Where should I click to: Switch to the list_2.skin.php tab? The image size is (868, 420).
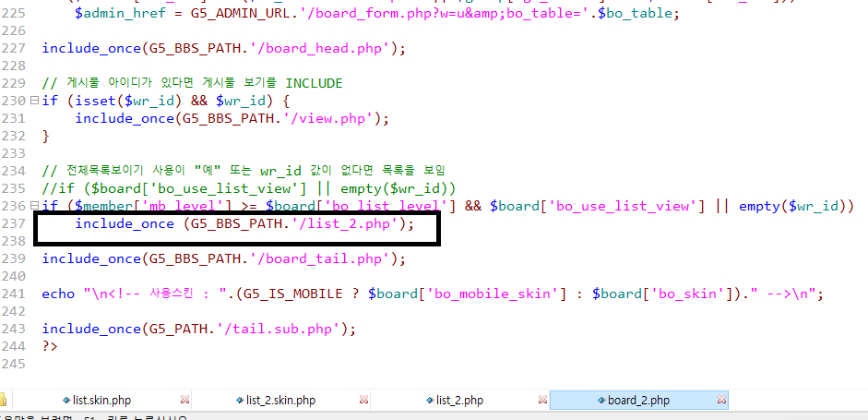pyautogui.click(x=280, y=401)
